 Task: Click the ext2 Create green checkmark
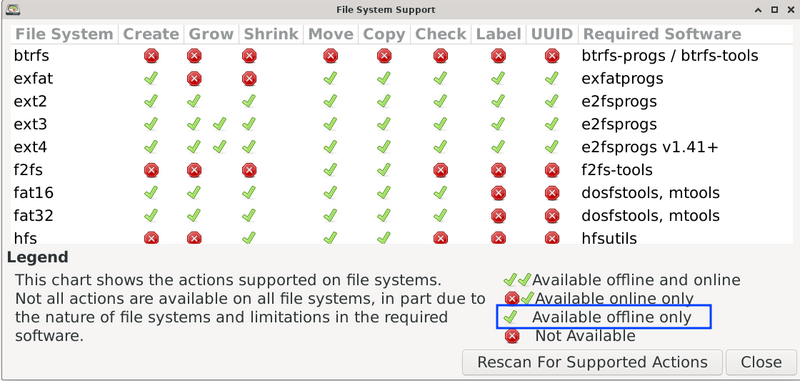(151, 101)
